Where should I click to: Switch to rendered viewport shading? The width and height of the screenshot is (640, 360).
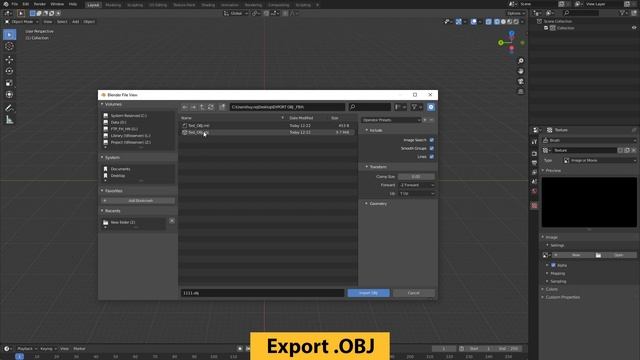(516, 22)
